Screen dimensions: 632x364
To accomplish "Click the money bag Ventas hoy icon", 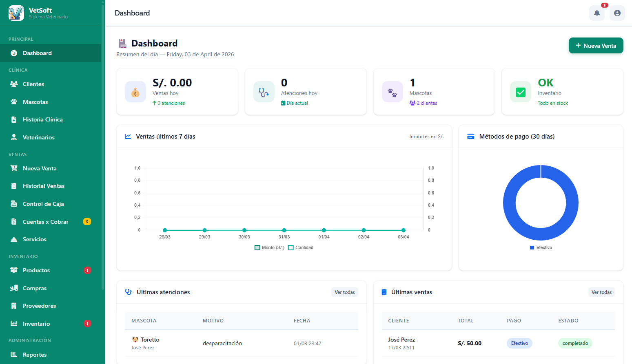I will coord(135,92).
